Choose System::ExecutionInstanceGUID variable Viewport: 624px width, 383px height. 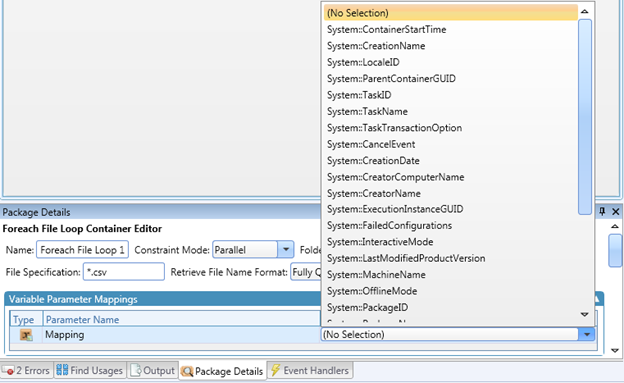tap(450, 209)
